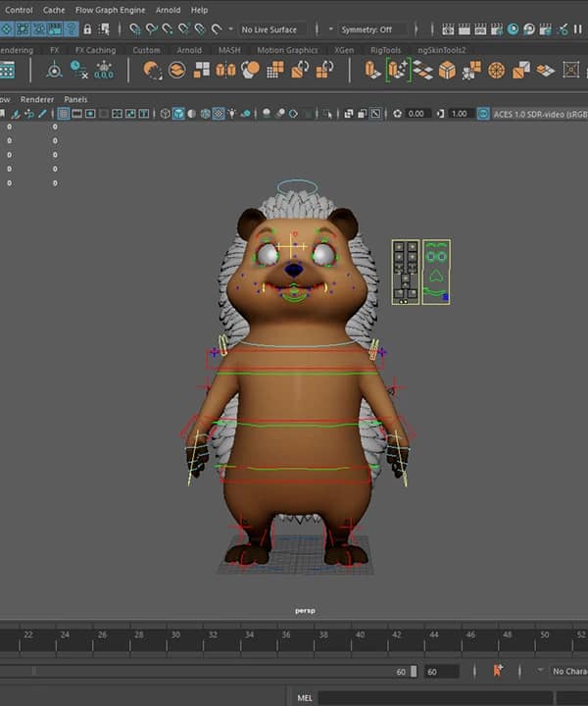
Task: Enable the snap to points magnet
Action: point(168,29)
